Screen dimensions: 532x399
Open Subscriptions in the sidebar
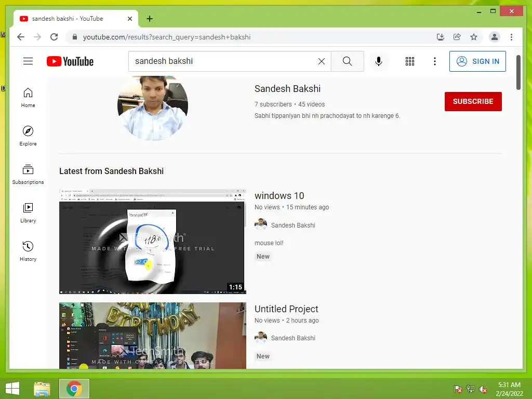tap(28, 175)
